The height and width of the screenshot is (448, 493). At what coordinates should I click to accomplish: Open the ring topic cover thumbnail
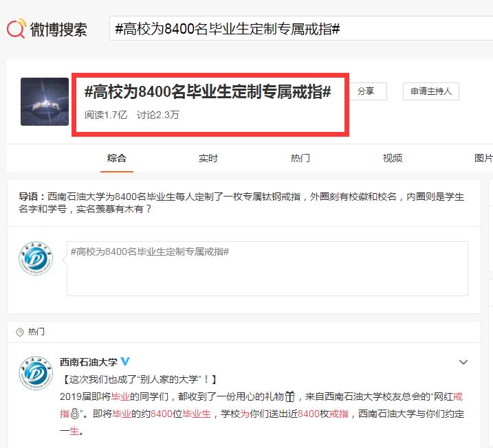pos(45,101)
